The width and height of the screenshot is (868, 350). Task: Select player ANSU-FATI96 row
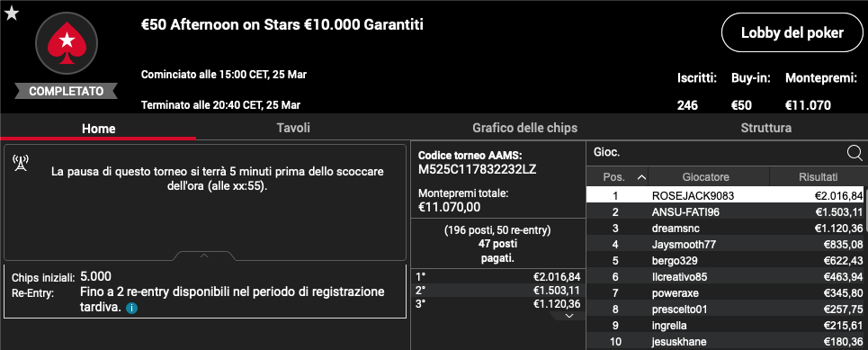click(726, 211)
